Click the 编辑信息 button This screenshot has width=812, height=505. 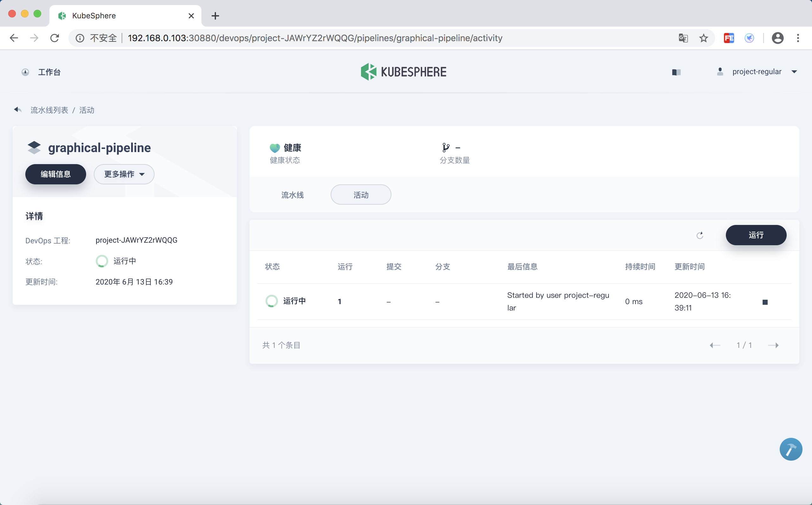[x=55, y=174]
